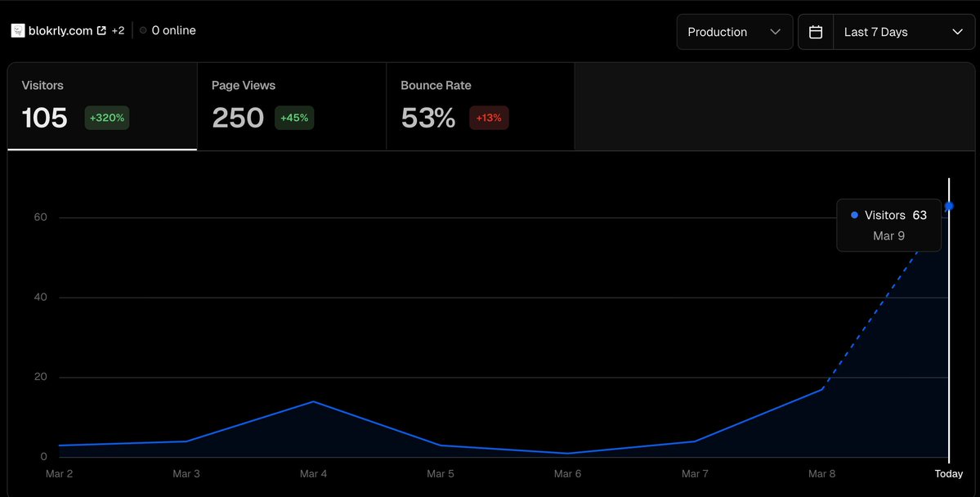The height and width of the screenshot is (497, 980).
Task: Click the 105 visitors total number
Action: click(x=44, y=118)
